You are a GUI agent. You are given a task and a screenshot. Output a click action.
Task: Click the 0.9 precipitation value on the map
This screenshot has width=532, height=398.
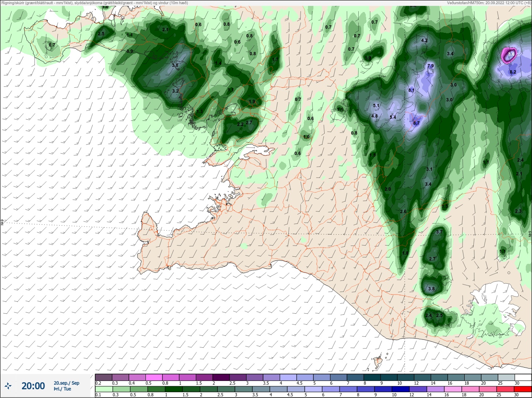coord(130,51)
